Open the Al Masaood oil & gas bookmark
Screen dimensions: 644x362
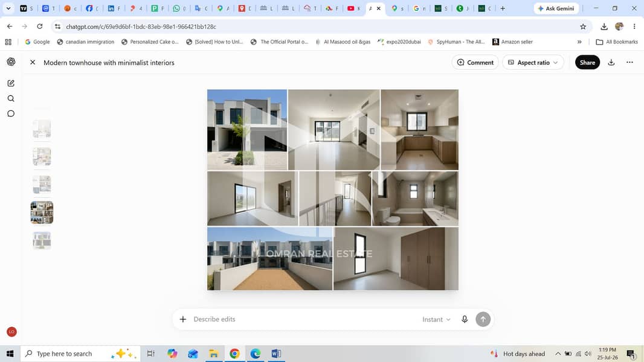click(343, 42)
